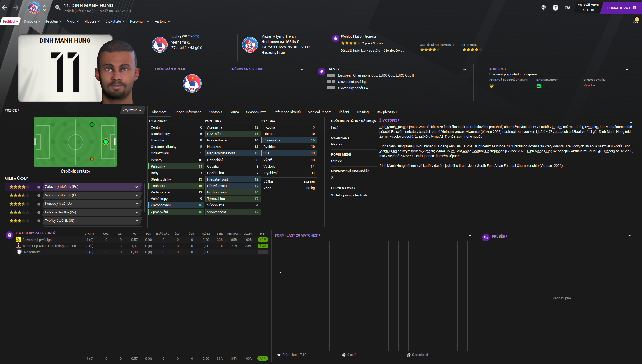
Task: Select the lower right-wing position dot
Action: coord(92,159)
